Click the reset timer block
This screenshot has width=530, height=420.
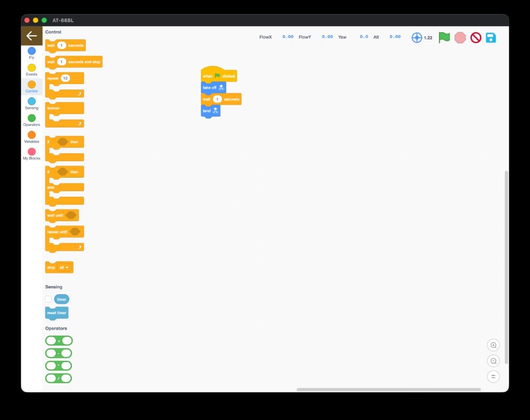tap(57, 313)
